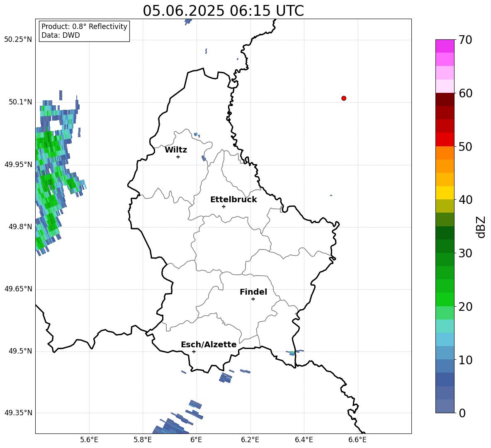The image size is (491, 448).
Task: Click the Data: DWD text
Action: [x=61, y=35]
